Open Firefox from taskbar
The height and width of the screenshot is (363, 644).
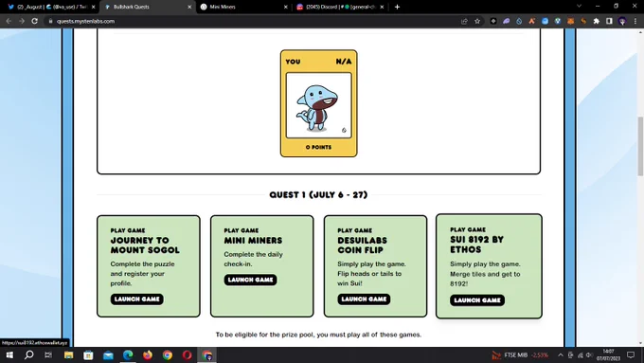148,354
